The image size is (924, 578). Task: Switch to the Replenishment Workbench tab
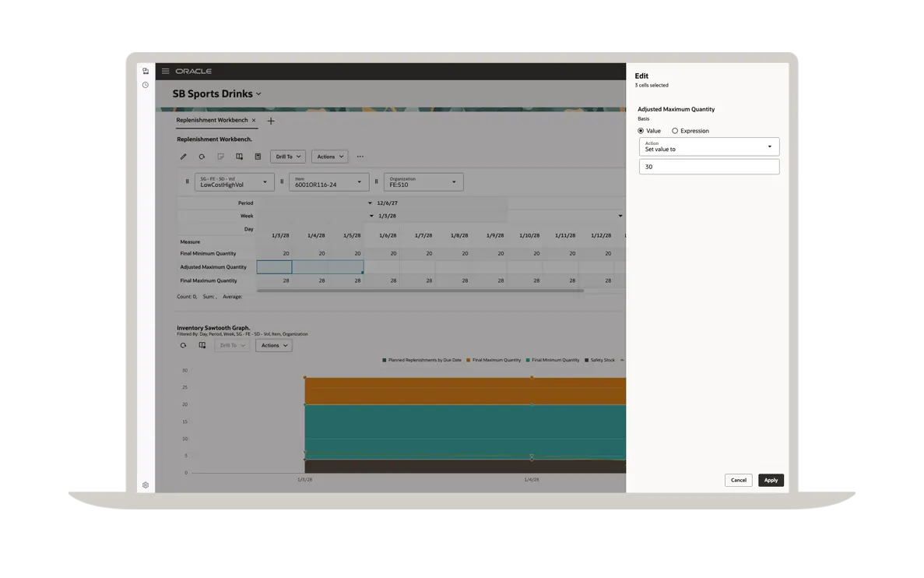[212, 121]
